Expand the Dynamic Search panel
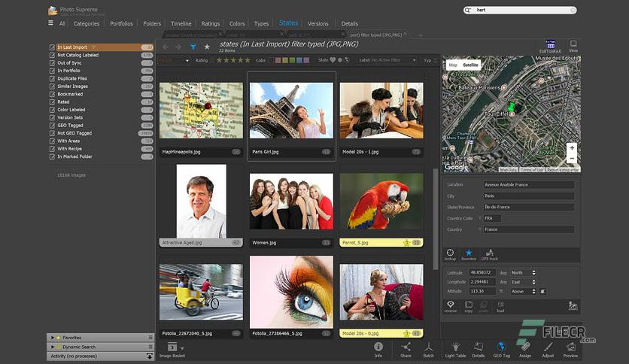The width and height of the screenshot is (629, 364). (53, 347)
